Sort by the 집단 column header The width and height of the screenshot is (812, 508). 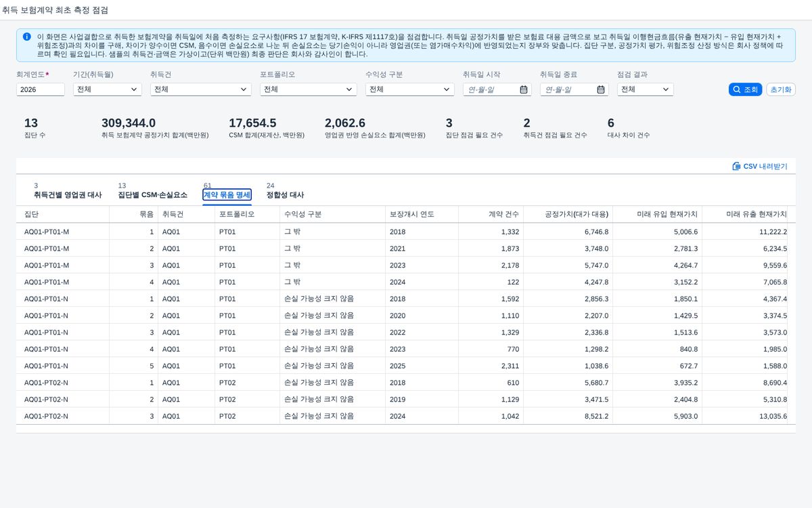[63, 214]
